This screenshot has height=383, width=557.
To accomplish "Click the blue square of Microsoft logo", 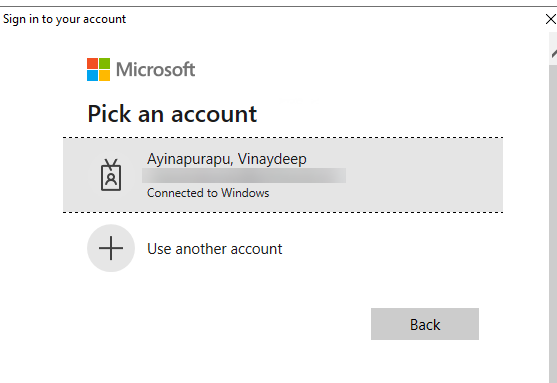I will pyautogui.click(x=92, y=75).
